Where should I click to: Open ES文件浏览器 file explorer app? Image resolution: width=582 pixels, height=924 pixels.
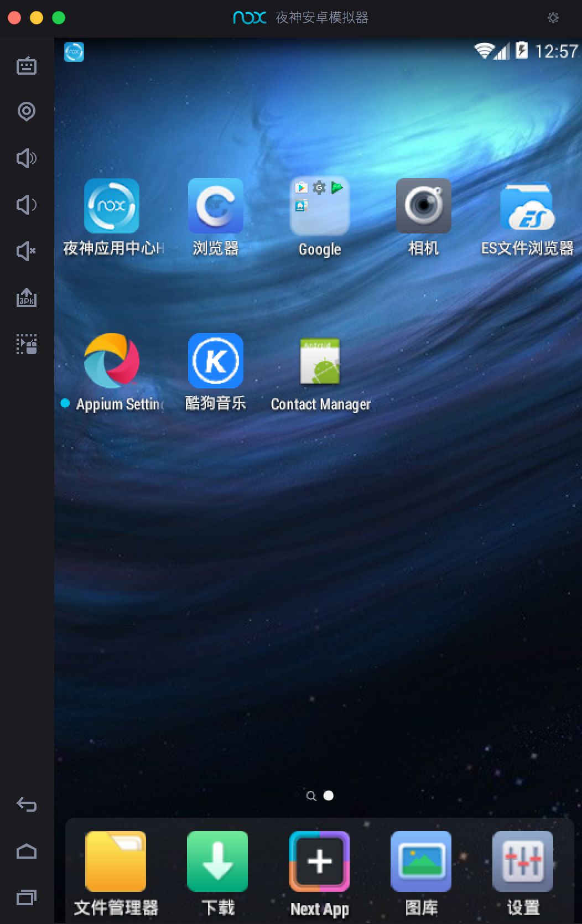coord(527,206)
